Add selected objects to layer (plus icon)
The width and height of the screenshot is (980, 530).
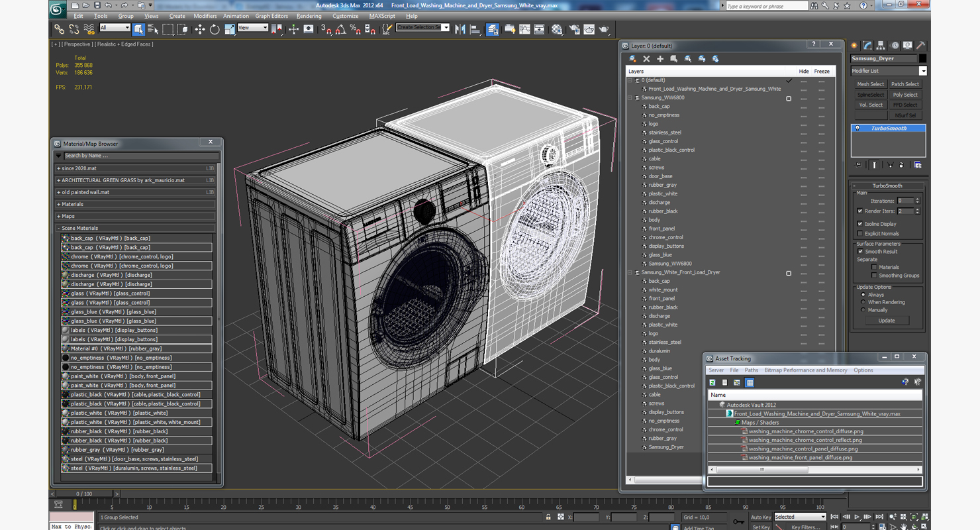[660, 59]
